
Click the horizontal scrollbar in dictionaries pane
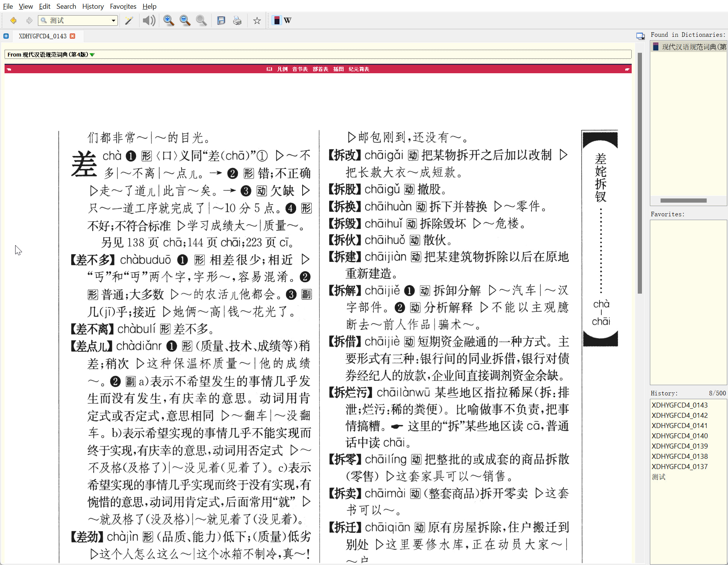pyautogui.click(x=683, y=200)
